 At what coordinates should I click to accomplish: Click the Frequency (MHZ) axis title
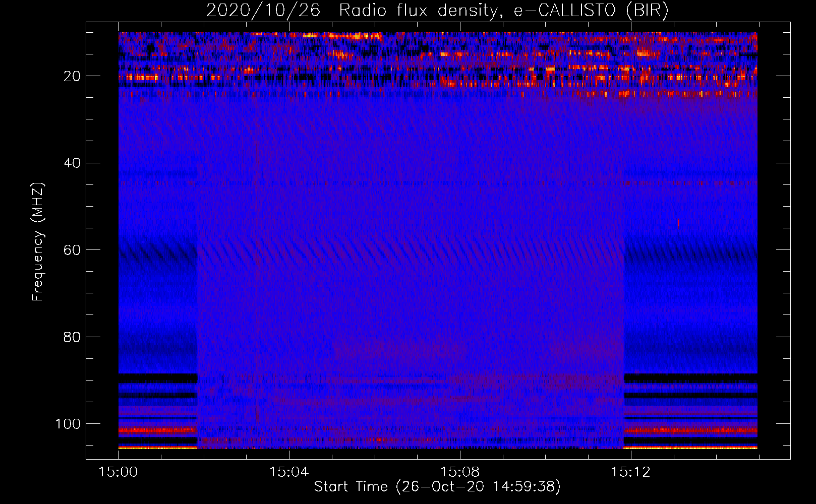click(x=38, y=242)
